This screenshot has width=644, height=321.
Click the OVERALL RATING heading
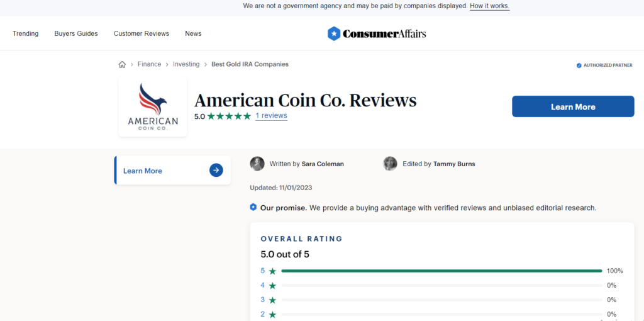(x=301, y=239)
